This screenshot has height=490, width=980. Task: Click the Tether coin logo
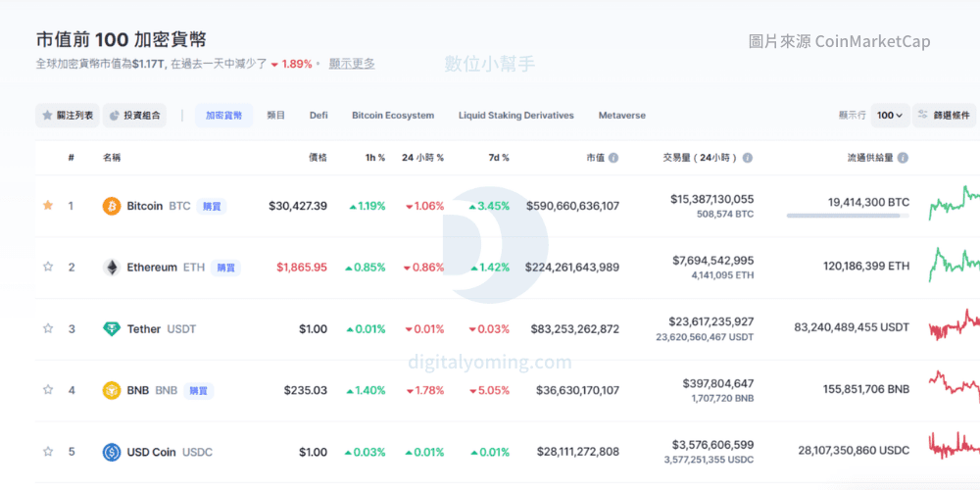pyautogui.click(x=112, y=328)
